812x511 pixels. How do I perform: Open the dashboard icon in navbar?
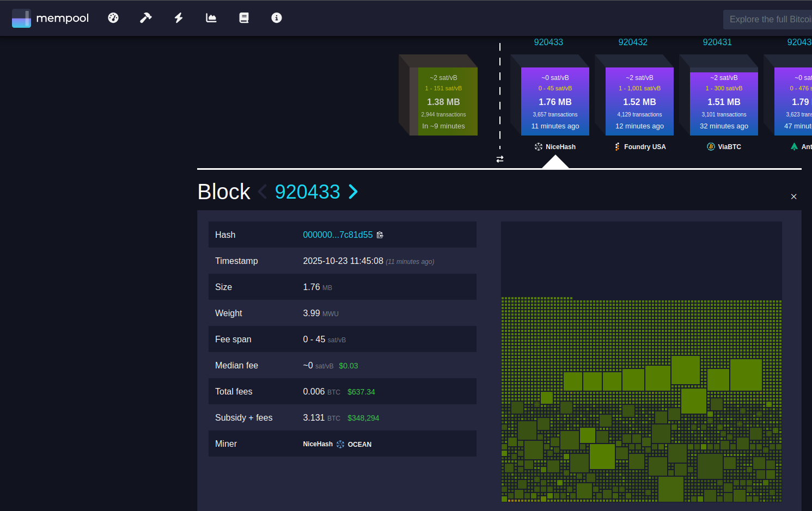tap(113, 18)
